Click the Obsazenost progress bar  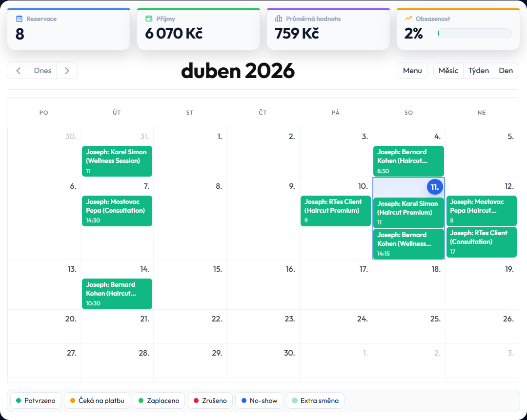click(x=474, y=33)
